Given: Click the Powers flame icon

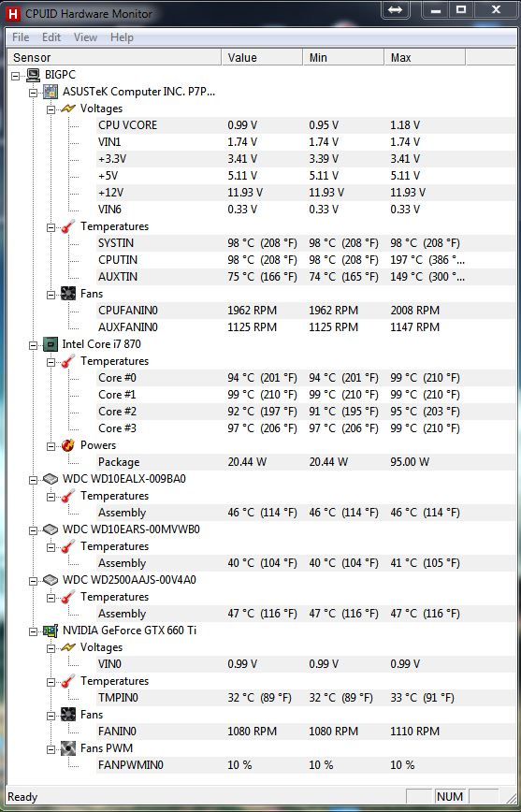Looking at the screenshot, I should click(x=68, y=445).
